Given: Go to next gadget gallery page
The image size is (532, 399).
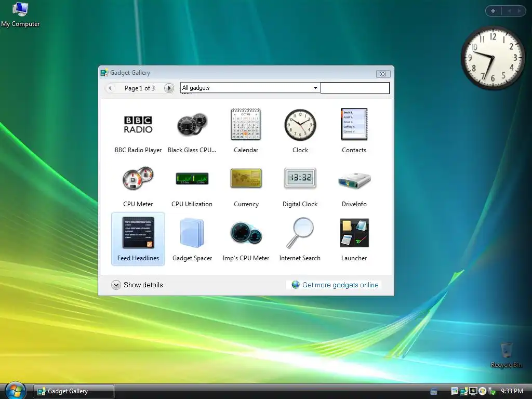Looking at the screenshot, I should coord(169,88).
